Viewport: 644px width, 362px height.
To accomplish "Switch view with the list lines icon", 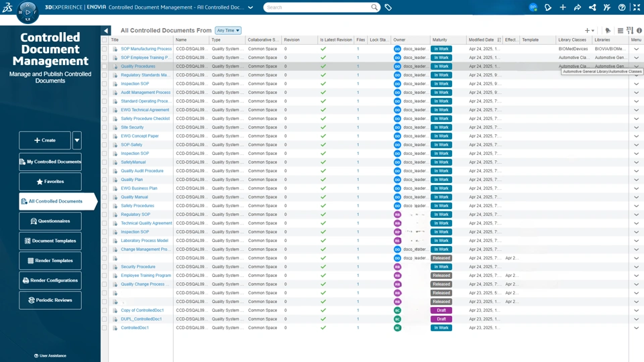I will click(x=620, y=30).
